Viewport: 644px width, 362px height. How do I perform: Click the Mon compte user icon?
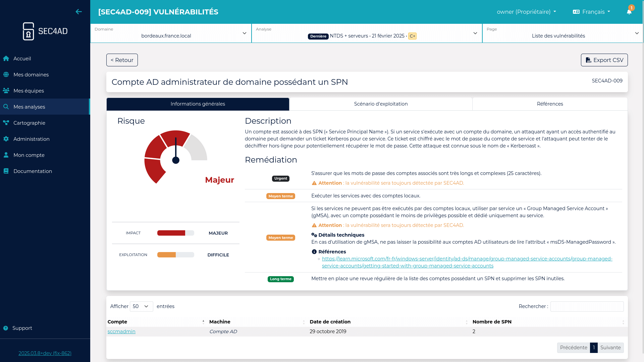(x=6, y=155)
